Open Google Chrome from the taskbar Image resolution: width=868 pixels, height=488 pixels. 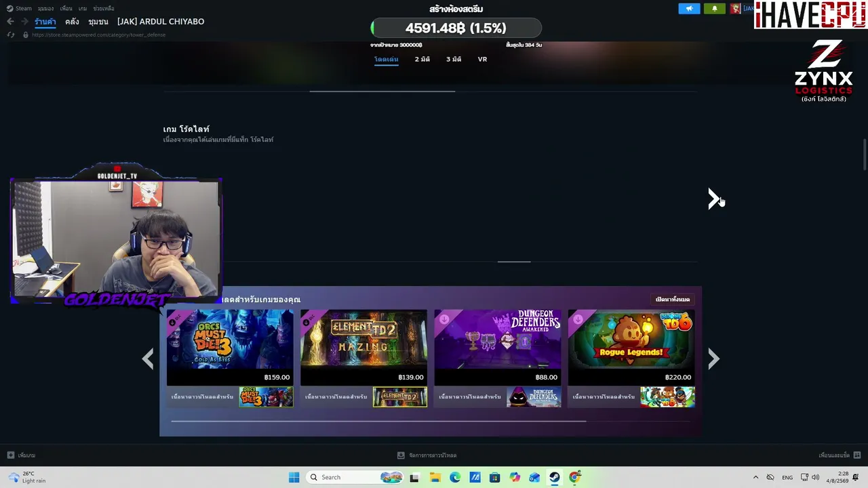[575, 477]
